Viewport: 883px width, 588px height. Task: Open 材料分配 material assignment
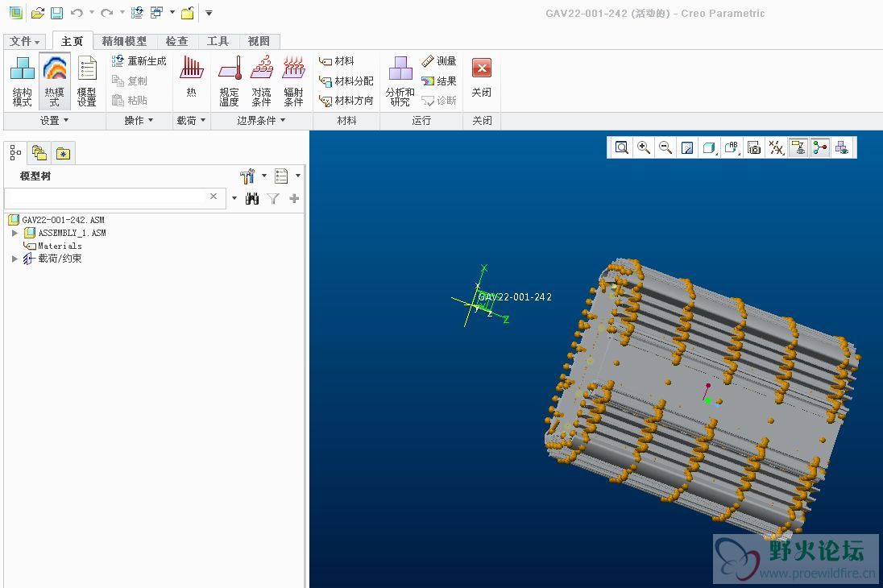tap(346, 81)
